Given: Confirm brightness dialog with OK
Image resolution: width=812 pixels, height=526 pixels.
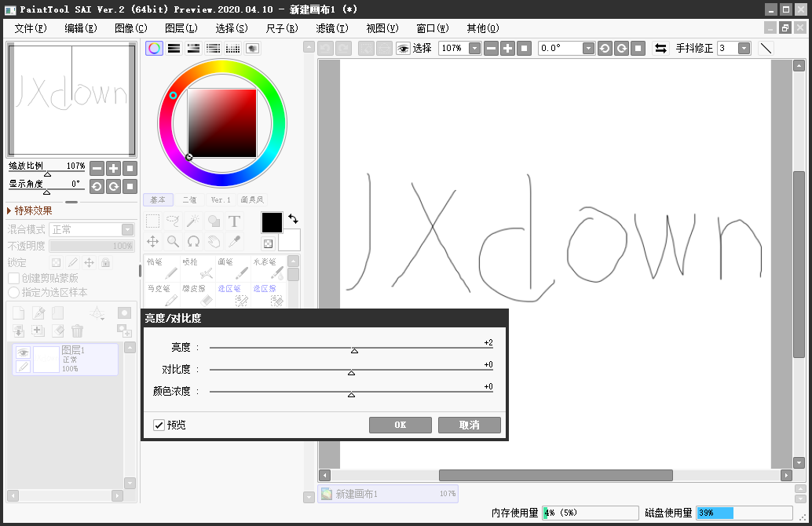Looking at the screenshot, I should 401,425.
